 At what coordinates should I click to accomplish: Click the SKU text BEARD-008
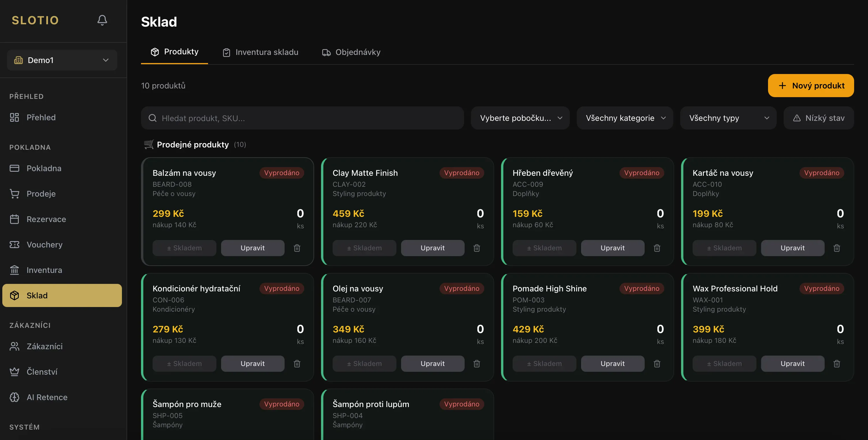tap(172, 184)
